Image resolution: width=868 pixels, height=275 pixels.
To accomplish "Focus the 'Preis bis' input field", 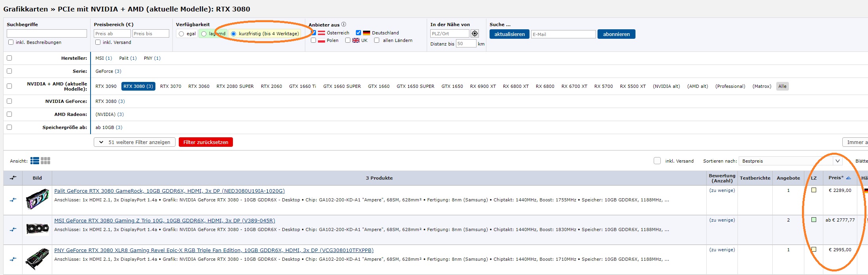I will click(151, 34).
